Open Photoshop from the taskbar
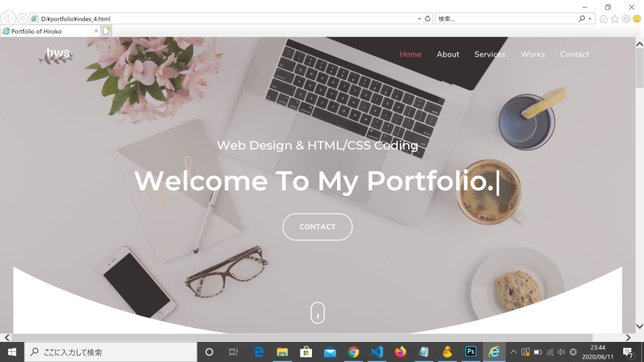This screenshot has width=644, height=362. point(470,352)
